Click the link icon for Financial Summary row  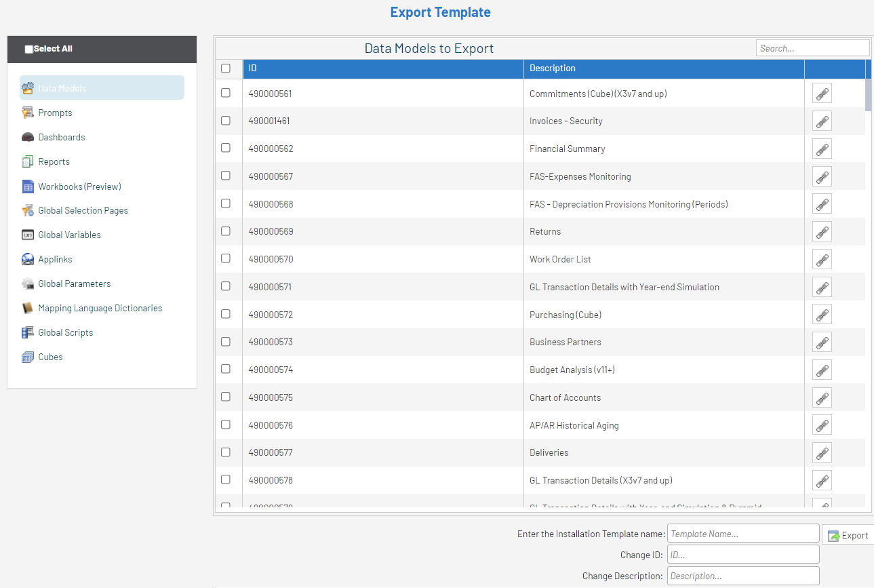822,149
